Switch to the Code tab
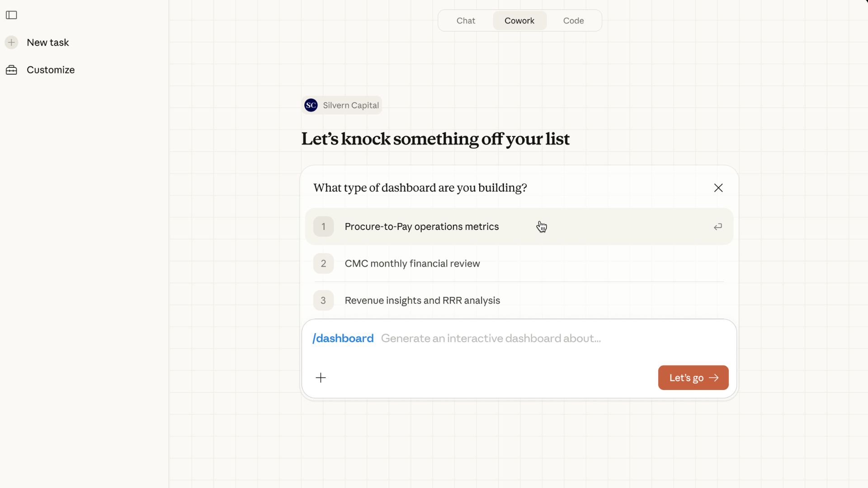The image size is (868, 488). 573,21
